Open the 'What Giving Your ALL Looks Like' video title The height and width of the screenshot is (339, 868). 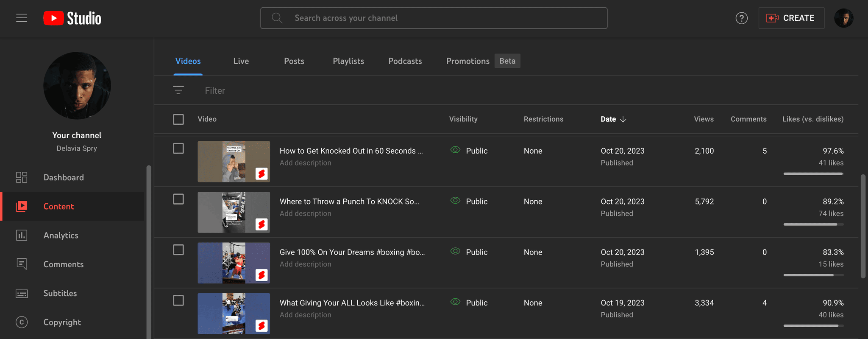click(x=352, y=303)
